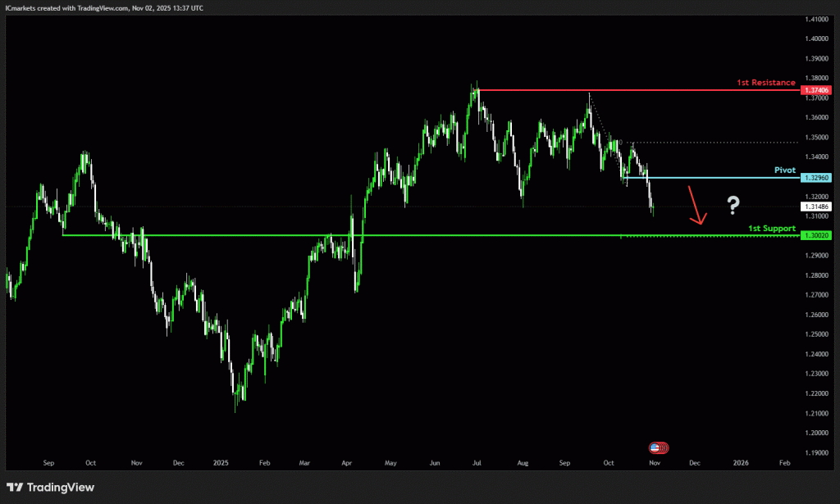Click the ICmarkets TradingView.com header text
The image size is (840, 504).
104,7
